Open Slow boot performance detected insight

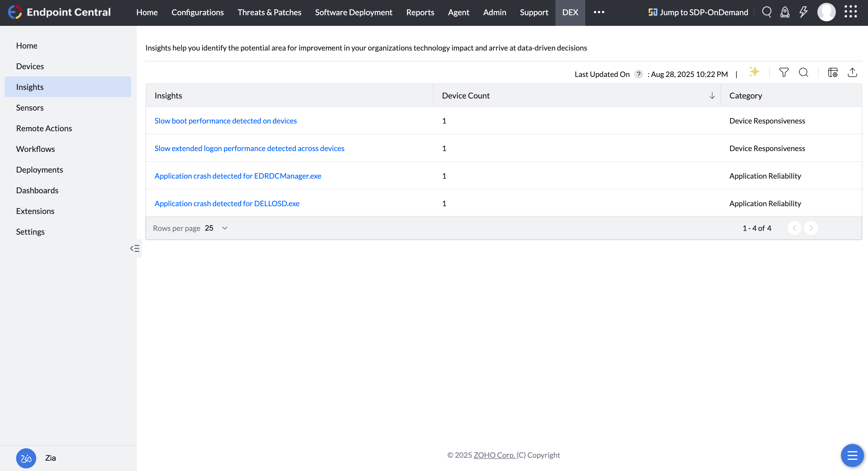pyautogui.click(x=225, y=121)
